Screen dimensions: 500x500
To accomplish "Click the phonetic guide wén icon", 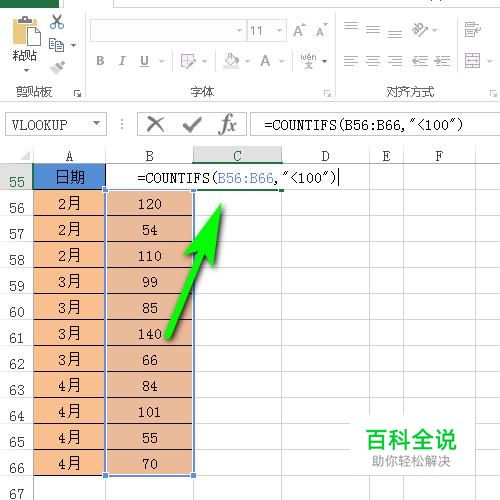I will tap(308, 61).
